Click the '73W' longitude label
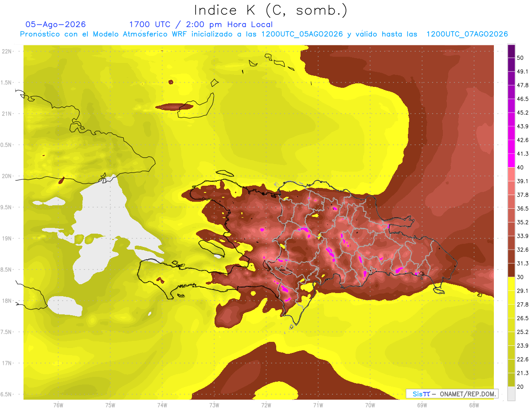The height and width of the screenshot is (411, 532). click(214, 405)
